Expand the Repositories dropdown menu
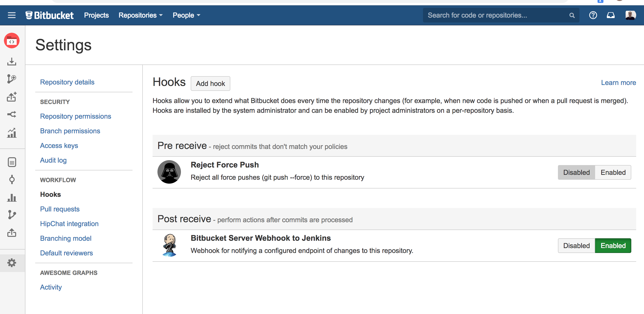Viewport: 644px width, 314px height. tap(141, 15)
